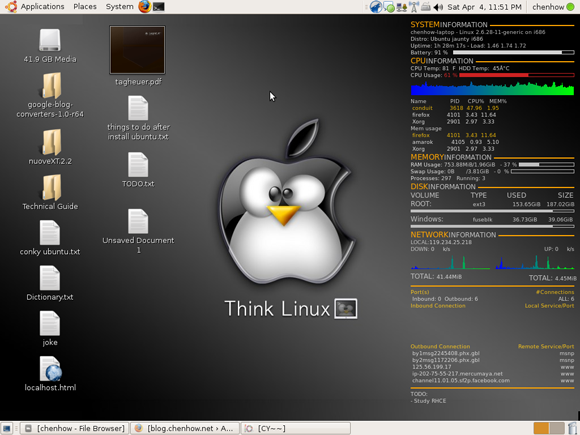
Task: Click the Windows: fuseblk disk row
Action: [x=492, y=219]
